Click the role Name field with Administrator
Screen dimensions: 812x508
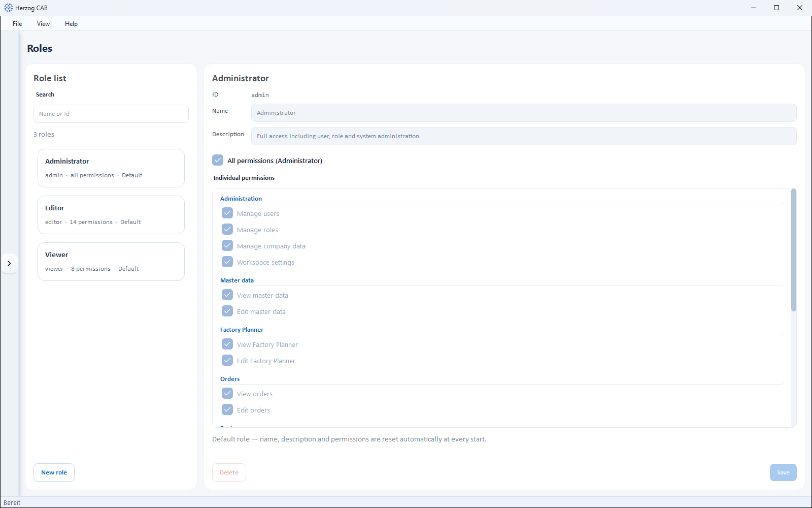coord(524,113)
